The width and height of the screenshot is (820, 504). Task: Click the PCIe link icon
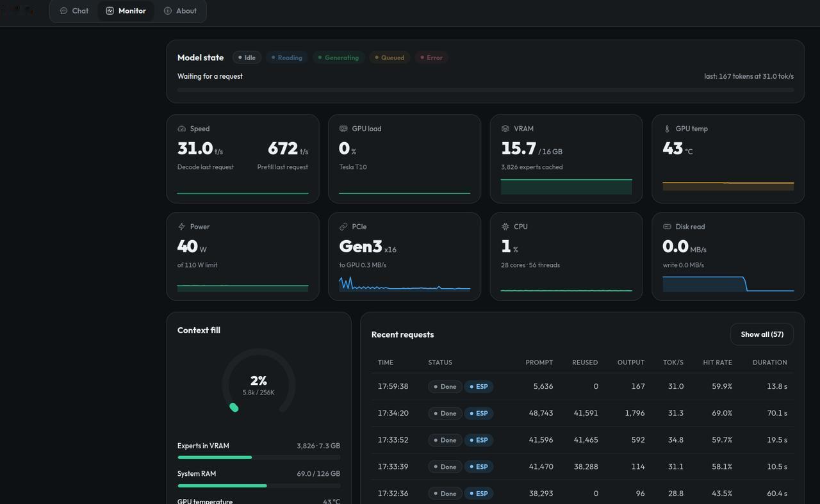(x=343, y=227)
